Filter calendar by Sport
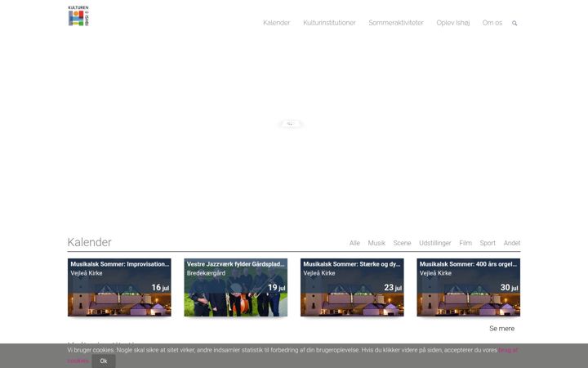The width and height of the screenshot is (588, 368). (488, 243)
